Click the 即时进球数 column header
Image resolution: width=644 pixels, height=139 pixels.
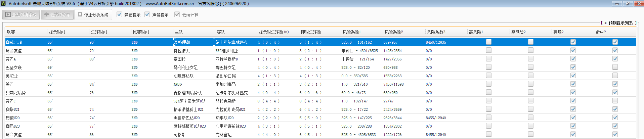(x=311, y=32)
